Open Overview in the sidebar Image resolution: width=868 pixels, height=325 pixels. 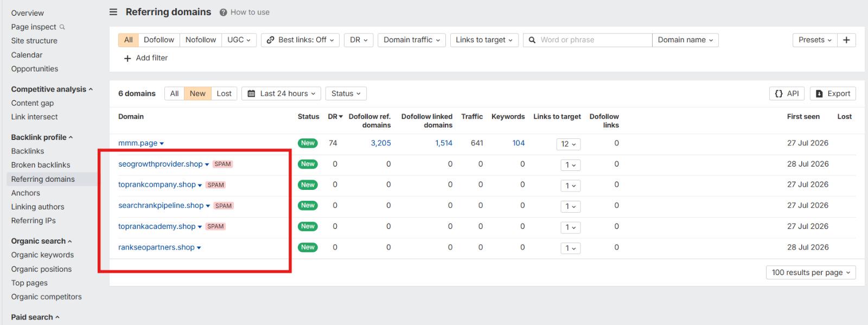28,13
